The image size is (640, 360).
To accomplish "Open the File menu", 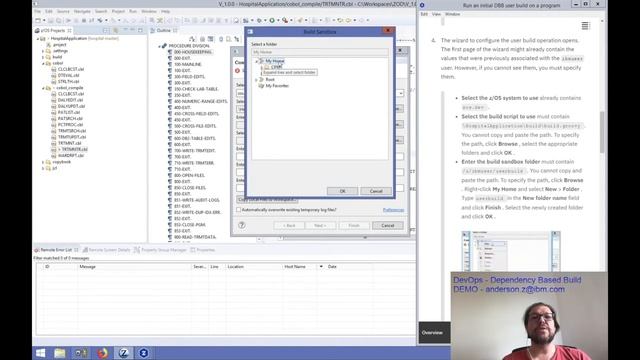I will (38, 11).
